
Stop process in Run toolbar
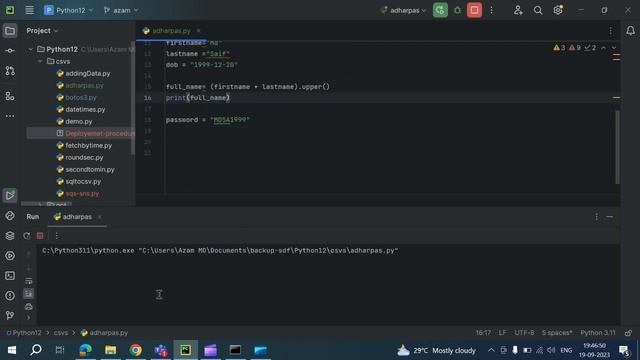40,236
